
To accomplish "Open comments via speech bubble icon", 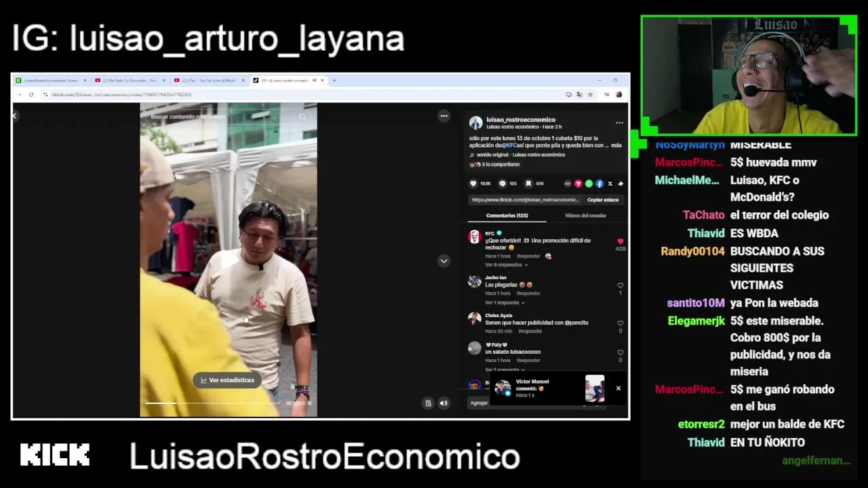I will click(x=502, y=184).
